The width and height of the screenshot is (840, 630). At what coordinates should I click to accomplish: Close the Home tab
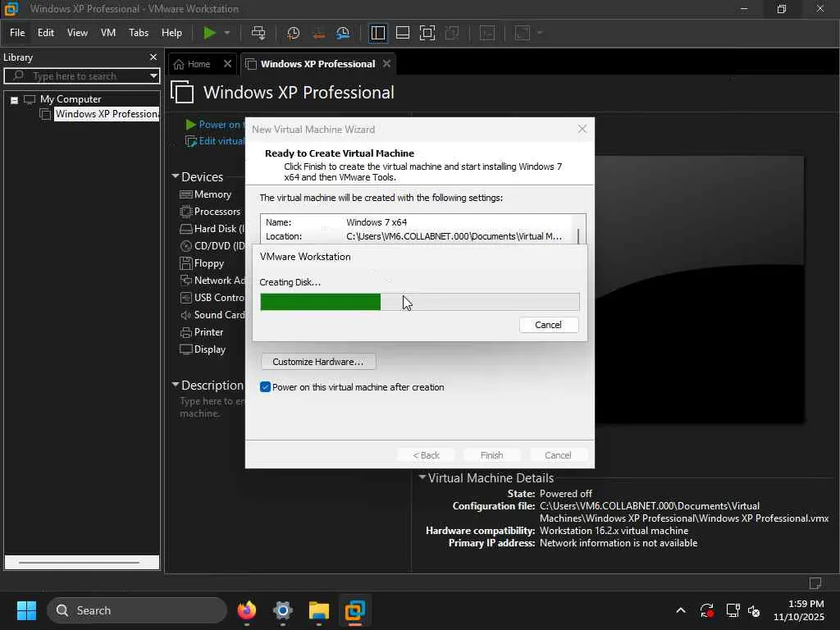pos(227,64)
